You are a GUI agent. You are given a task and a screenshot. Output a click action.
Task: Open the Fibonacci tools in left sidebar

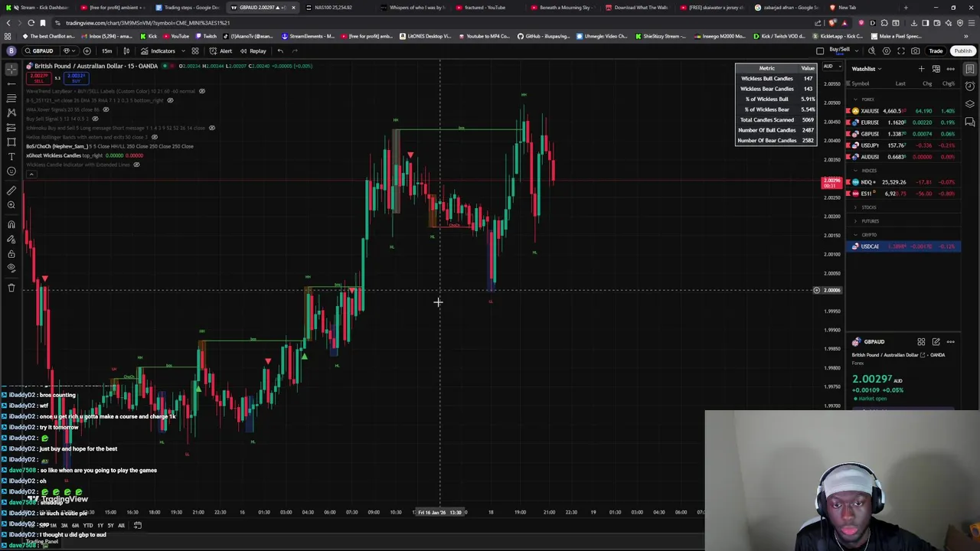click(11, 99)
